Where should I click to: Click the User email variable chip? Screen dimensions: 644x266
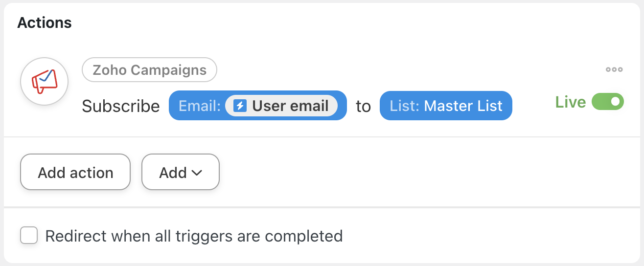point(281,106)
